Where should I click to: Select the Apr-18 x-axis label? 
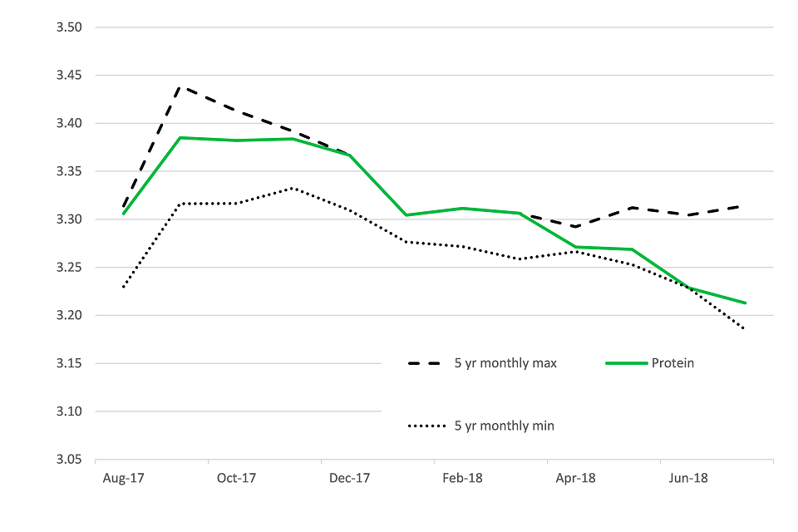coord(576,478)
